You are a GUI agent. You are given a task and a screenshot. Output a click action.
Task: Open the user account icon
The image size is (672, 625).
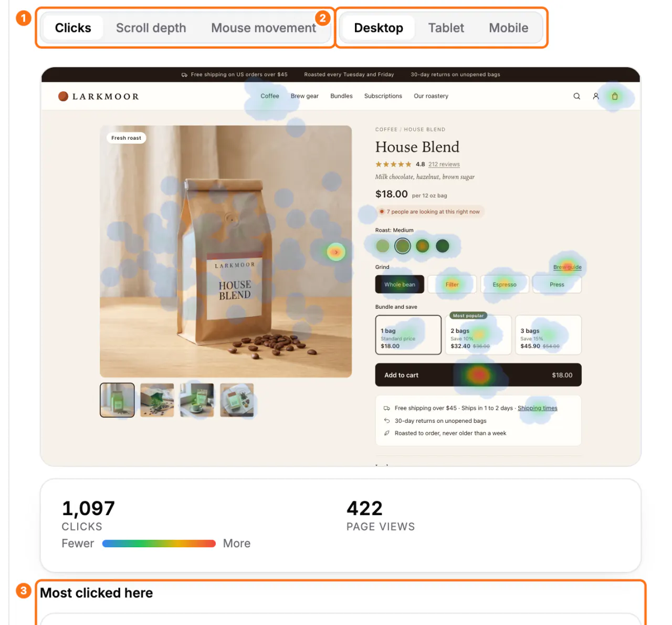596,96
